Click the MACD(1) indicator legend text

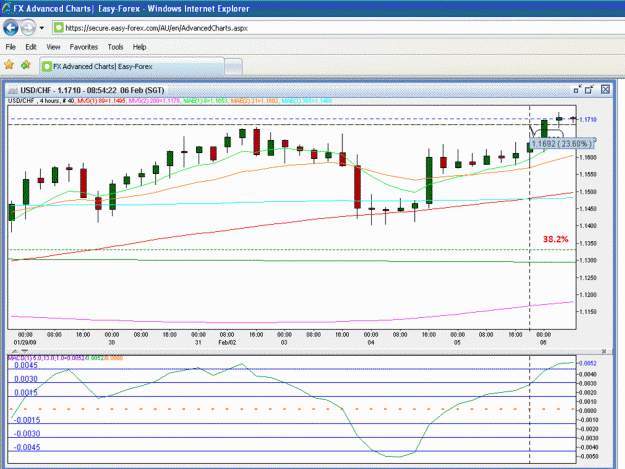(65, 358)
